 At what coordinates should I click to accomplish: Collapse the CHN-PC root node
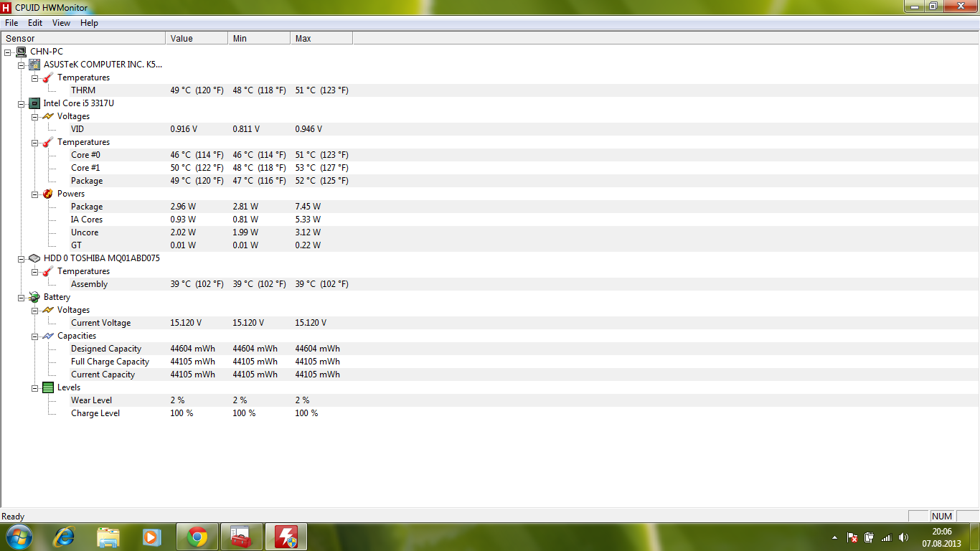click(8, 52)
